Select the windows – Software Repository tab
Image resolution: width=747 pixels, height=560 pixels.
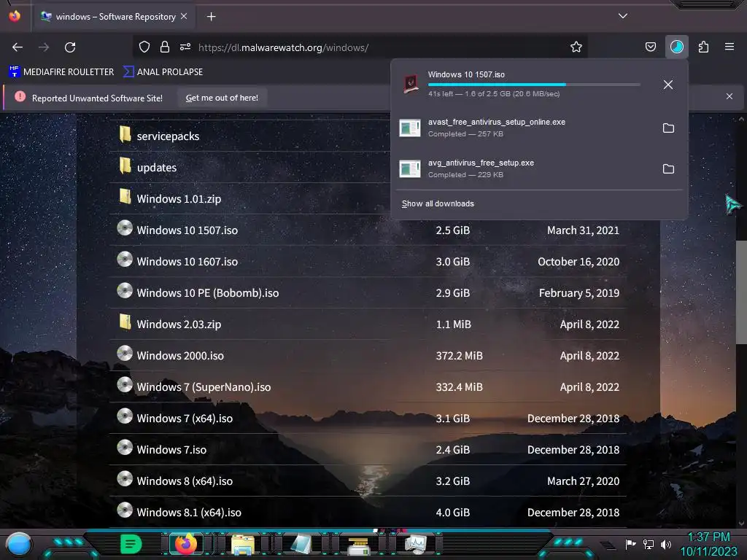point(113,17)
